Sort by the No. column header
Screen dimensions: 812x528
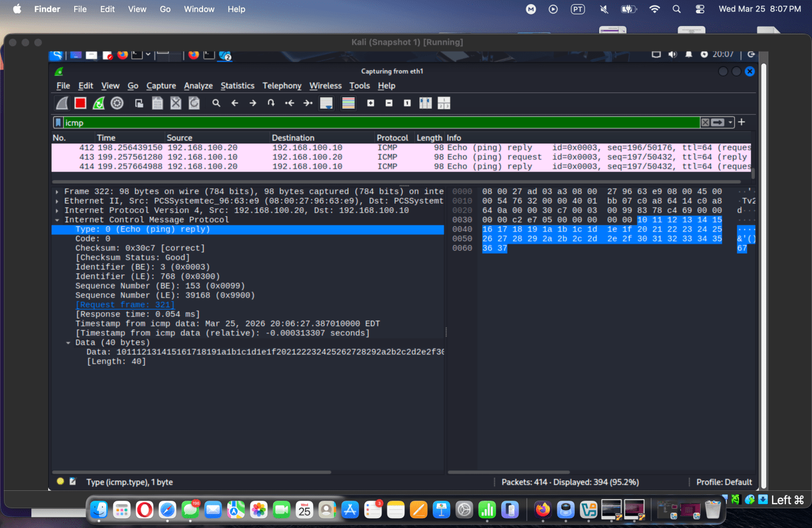point(73,138)
